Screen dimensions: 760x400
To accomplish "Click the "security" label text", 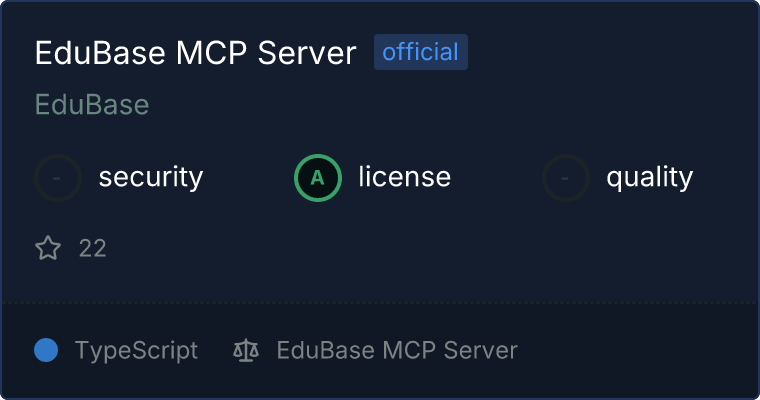I will tap(151, 177).
